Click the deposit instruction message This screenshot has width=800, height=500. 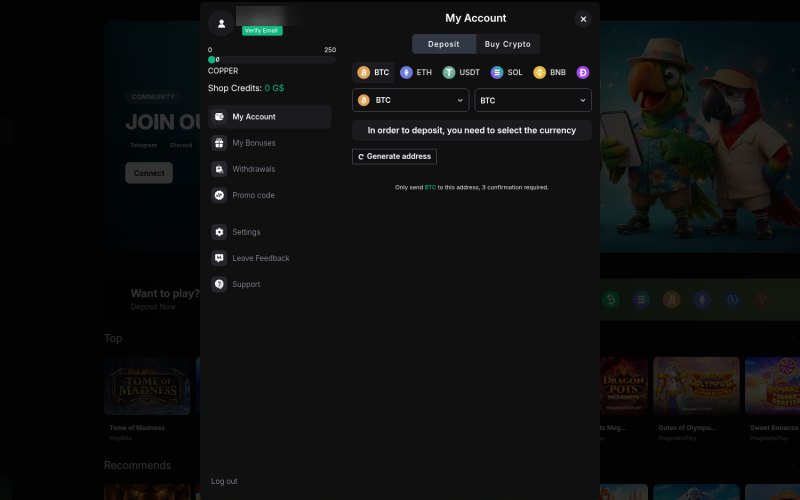coord(472,131)
